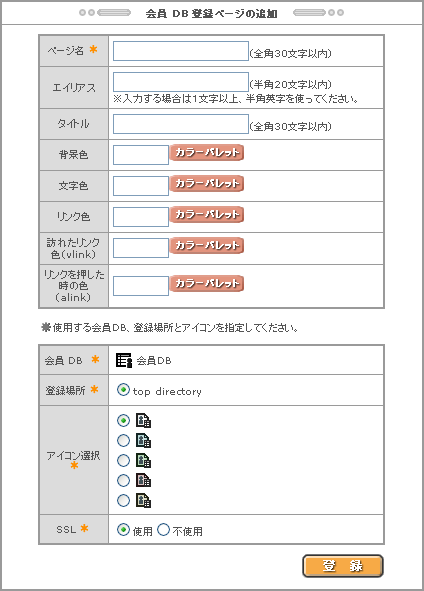The height and width of the screenshot is (591, 424).
Task: Select the 使用 SSL radio option
Action: 123,530
